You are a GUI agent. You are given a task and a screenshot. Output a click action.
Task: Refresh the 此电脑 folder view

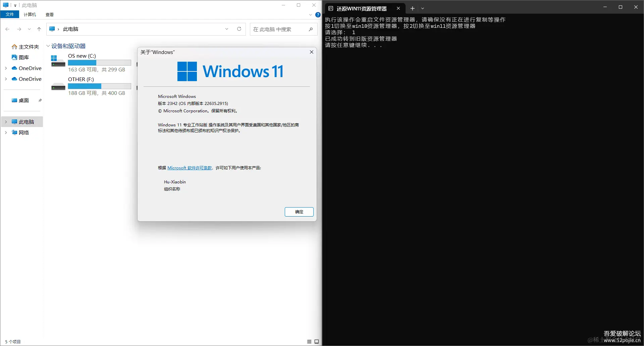point(239,29)
